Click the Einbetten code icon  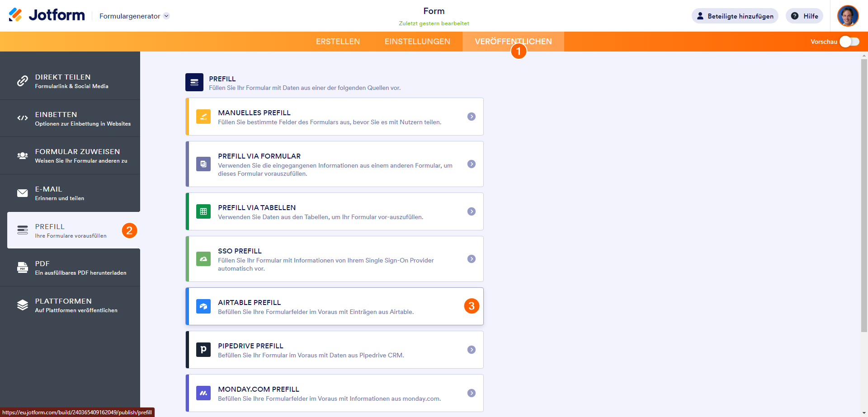coord(23,118)
